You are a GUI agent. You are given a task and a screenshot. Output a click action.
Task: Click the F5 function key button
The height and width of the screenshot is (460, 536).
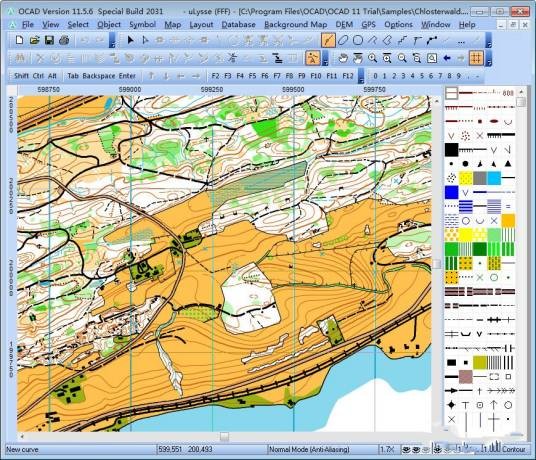252,76
